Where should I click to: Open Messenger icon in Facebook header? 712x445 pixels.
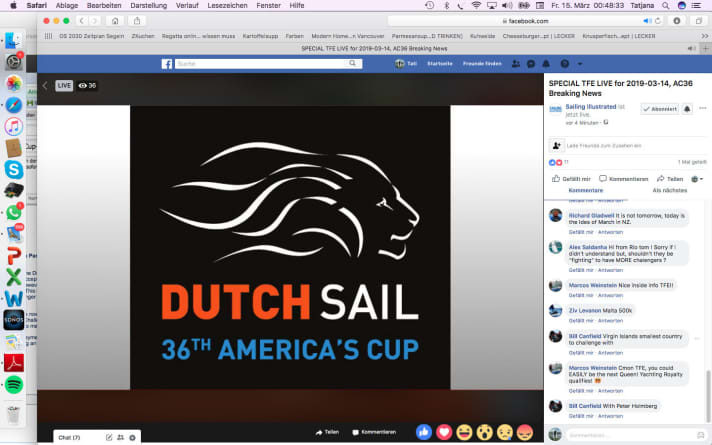point(531,64)
